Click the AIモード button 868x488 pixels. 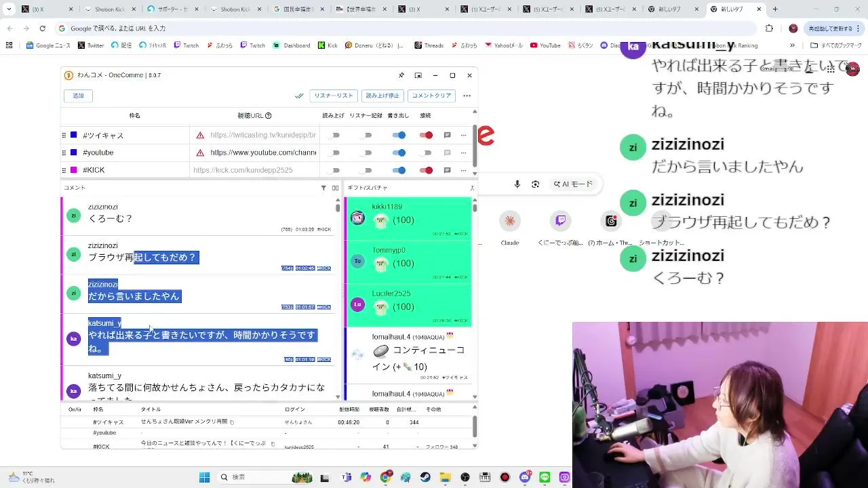573,184
